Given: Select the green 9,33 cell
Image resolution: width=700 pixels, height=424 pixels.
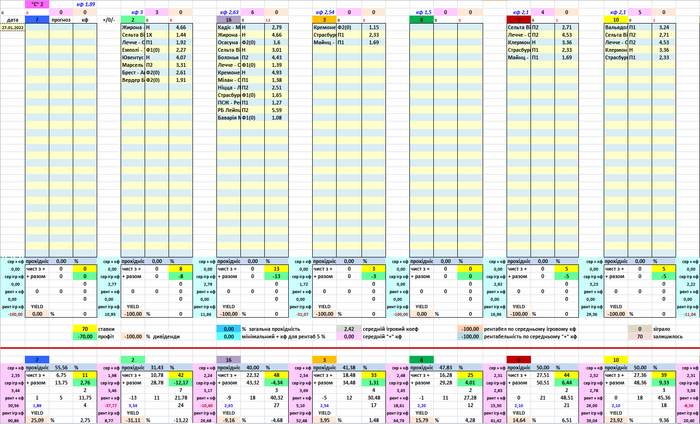Looking at the screenshot, I should coord(664,383).
